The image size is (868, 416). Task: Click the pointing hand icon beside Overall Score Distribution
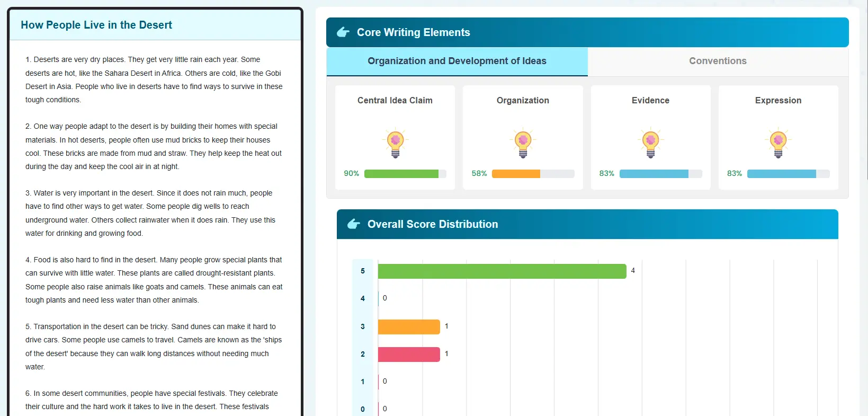(354, 224)
